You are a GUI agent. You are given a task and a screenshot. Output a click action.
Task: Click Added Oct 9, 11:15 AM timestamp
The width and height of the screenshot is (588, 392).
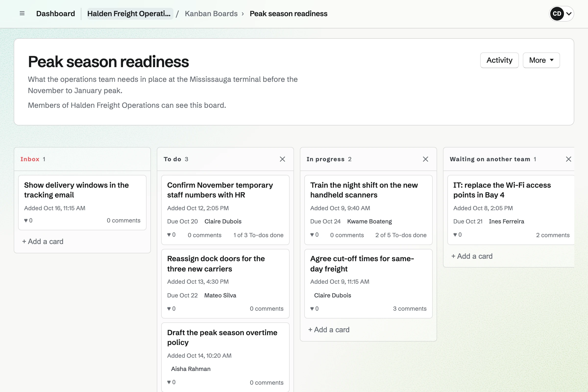coord(340,282)
